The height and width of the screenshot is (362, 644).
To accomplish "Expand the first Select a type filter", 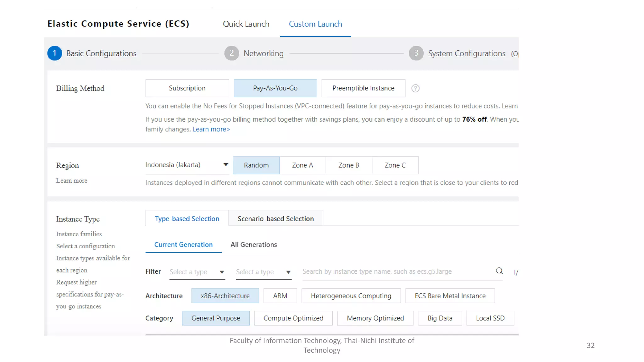I will 197,272.
